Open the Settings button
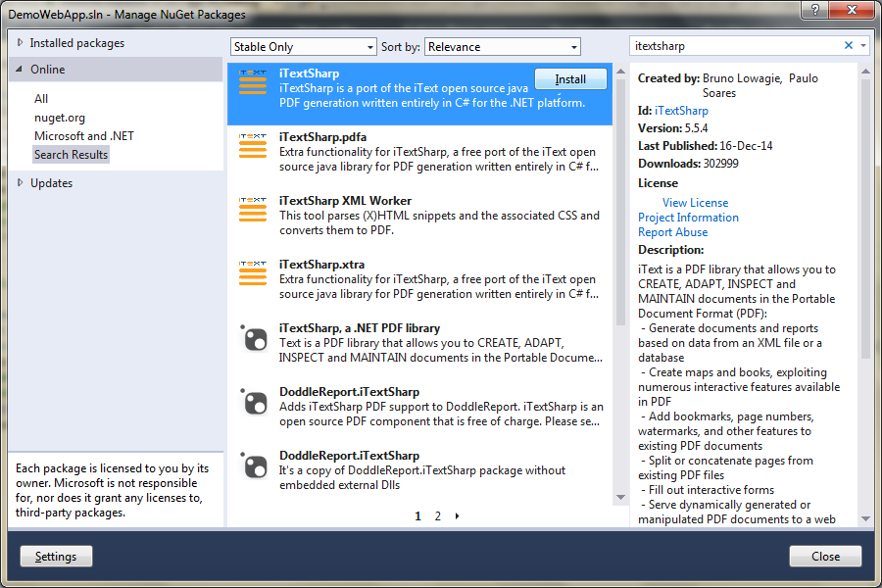The width and height of the screenshot is (882, 588). click(x=56, y=557)
